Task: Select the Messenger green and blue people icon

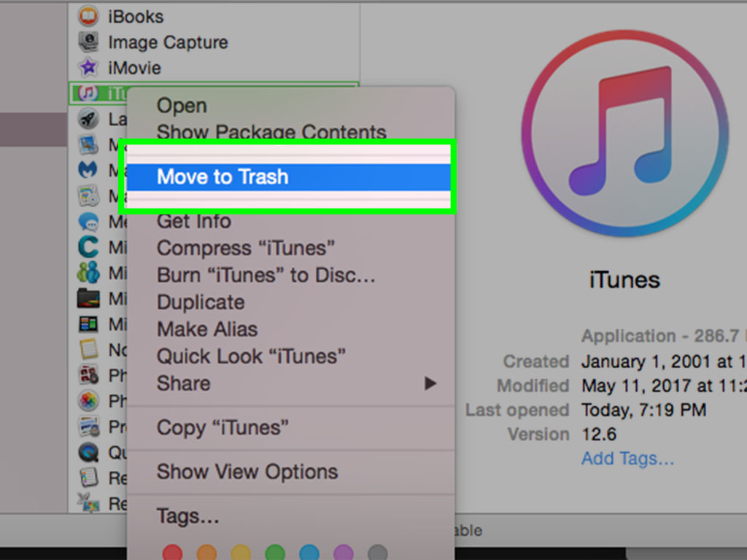Action: (88, 273)
